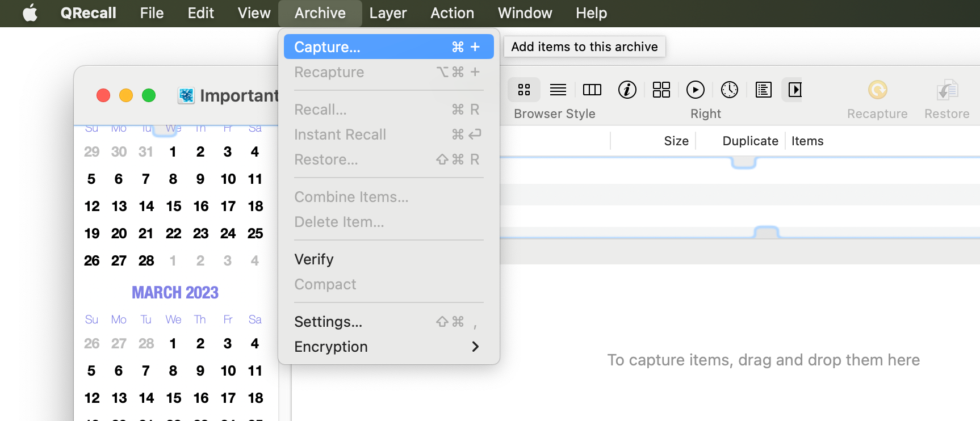The image size is (980, 421).
Task: Switch browser style to column view
Action: coord(592,90)
